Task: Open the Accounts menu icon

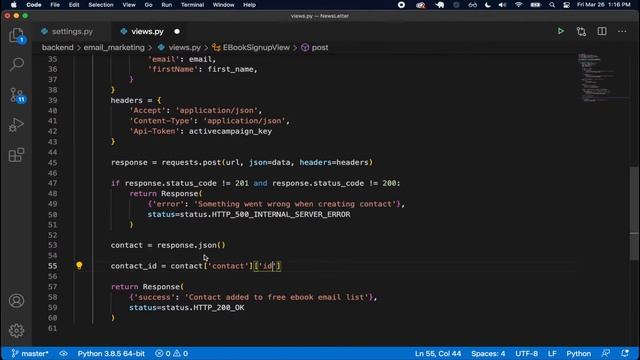Action: 16,301
